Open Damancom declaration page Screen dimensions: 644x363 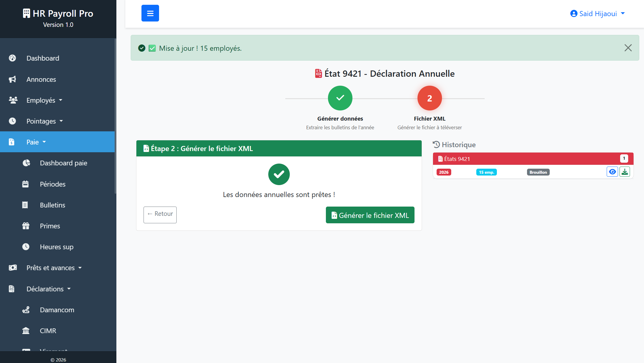pyautogui.click(x=57, y=310)
